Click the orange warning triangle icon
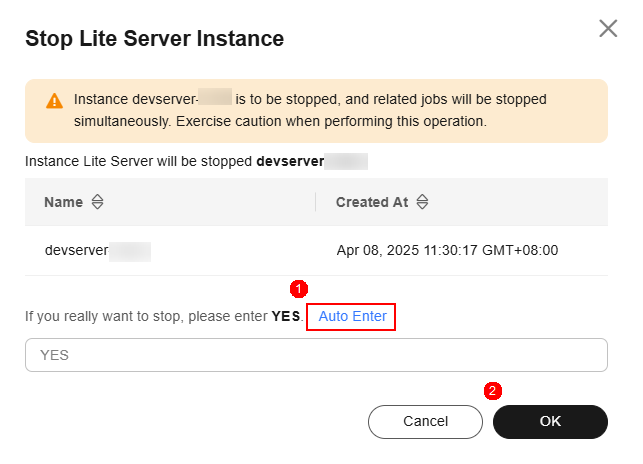The height and width of the screenshot is (464, 643). pyautogui.click(x=55, y=101)
